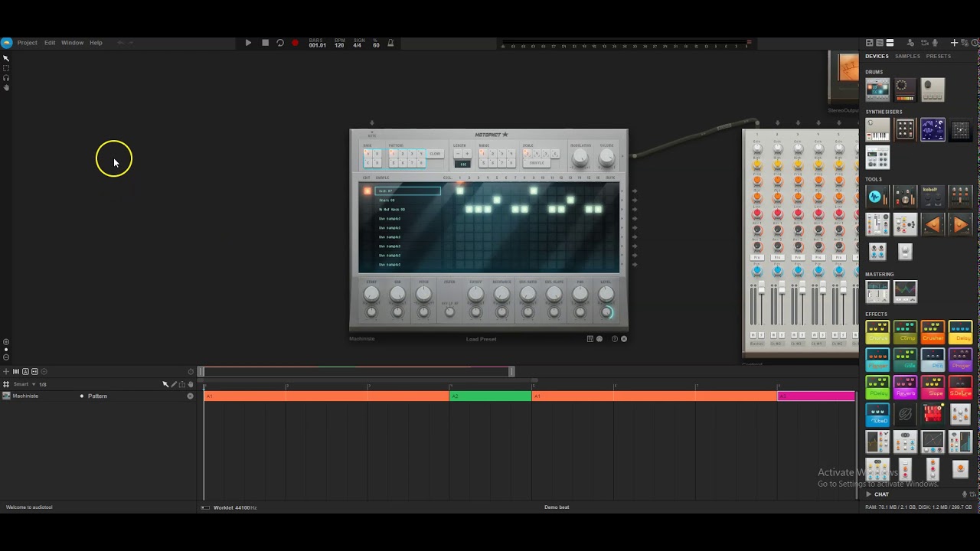The height and width of the screenshot is (551, 980).
Task: Add the Reverb effect pedal
Action: coord(905,387)
